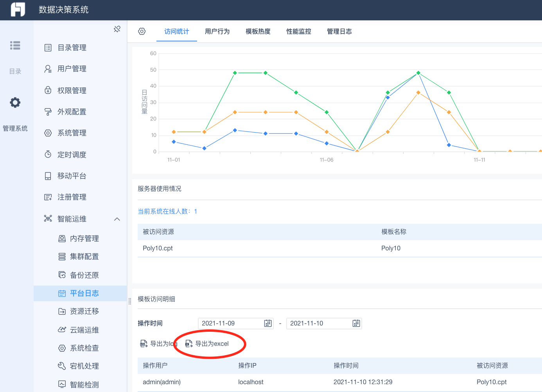Image resolution: width=542 pixels, height=392 pixels.
Task: Click the 数据决策系统 title text
Action: pos(63,9)
